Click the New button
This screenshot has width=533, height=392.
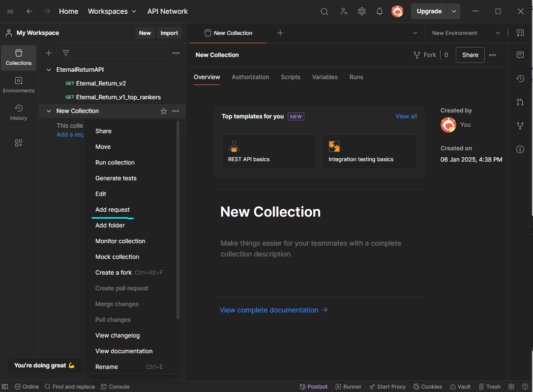[x=145, y=33]
